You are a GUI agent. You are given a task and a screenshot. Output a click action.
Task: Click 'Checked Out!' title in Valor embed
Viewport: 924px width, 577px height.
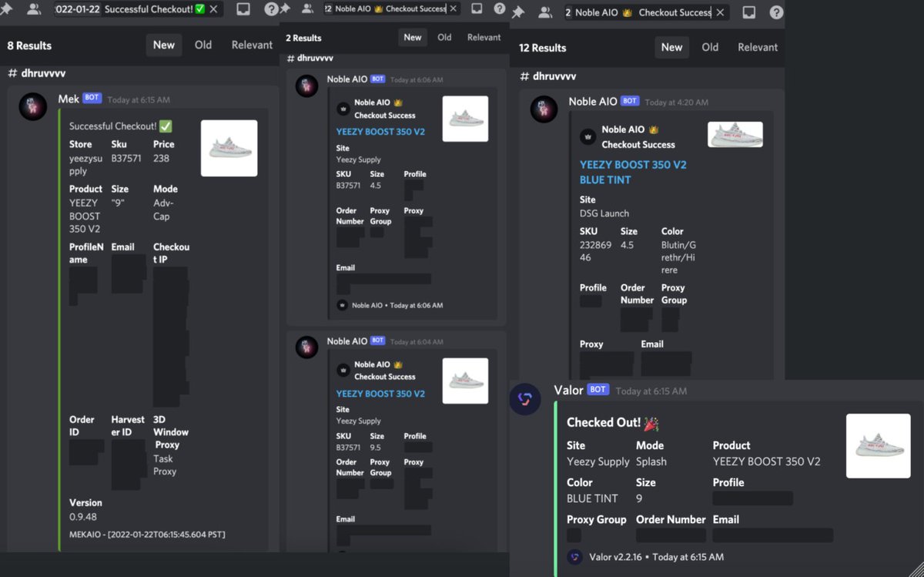pos(613,423)
